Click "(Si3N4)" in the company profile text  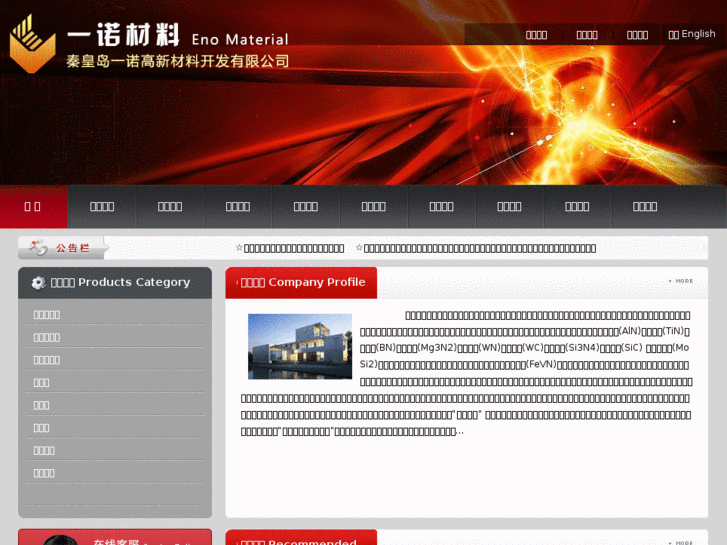pos(582,347)
